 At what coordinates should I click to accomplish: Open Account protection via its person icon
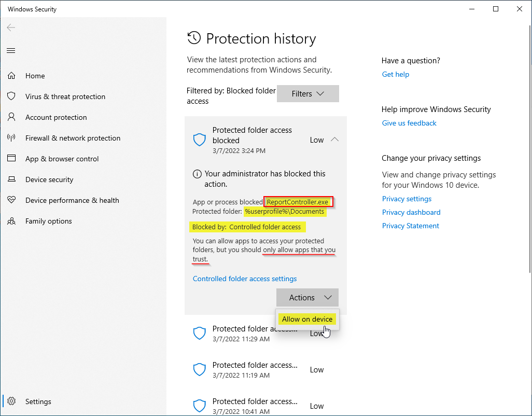tap(12, 117)
